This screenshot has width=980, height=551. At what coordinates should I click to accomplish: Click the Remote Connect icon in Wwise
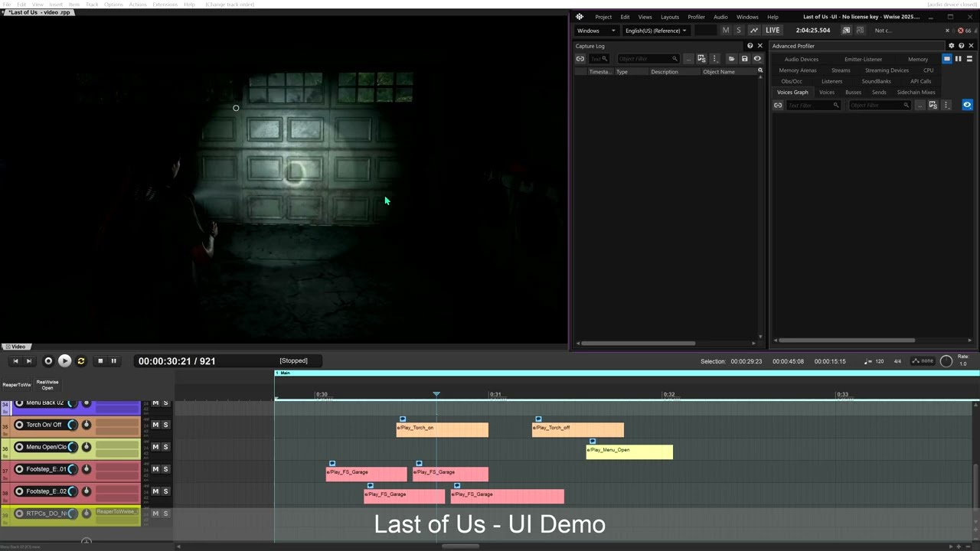click(846, 31)
